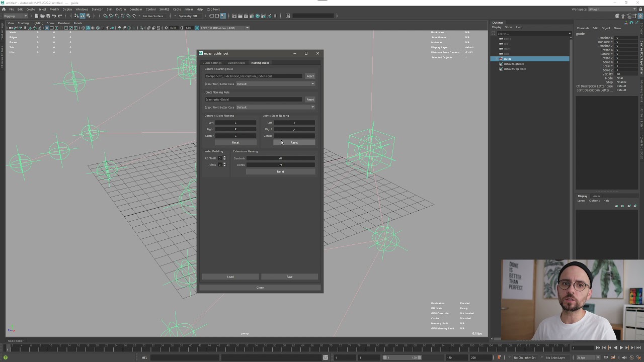Reset the Extensions Naming
Viewport: 644px width, 362px height.
pos(280,171)
